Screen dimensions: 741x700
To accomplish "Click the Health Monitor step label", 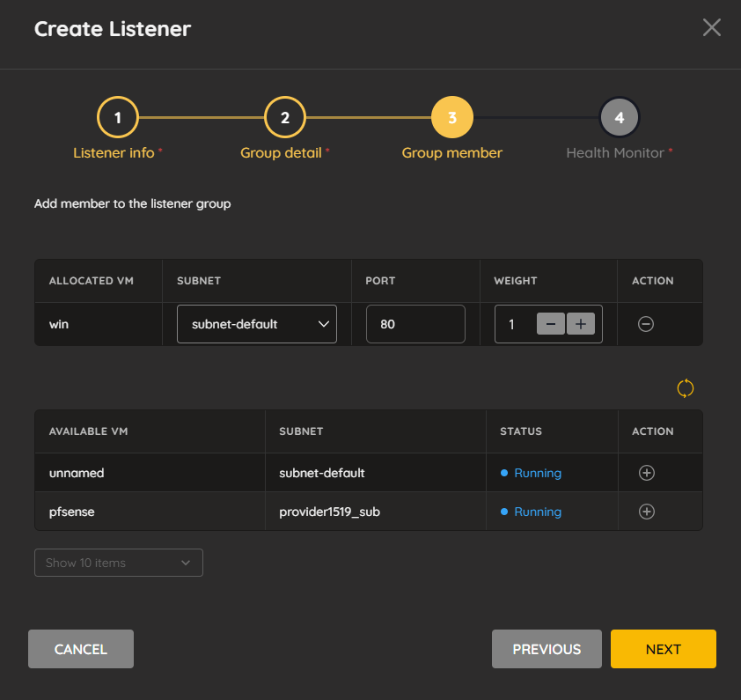I will 615,153.
